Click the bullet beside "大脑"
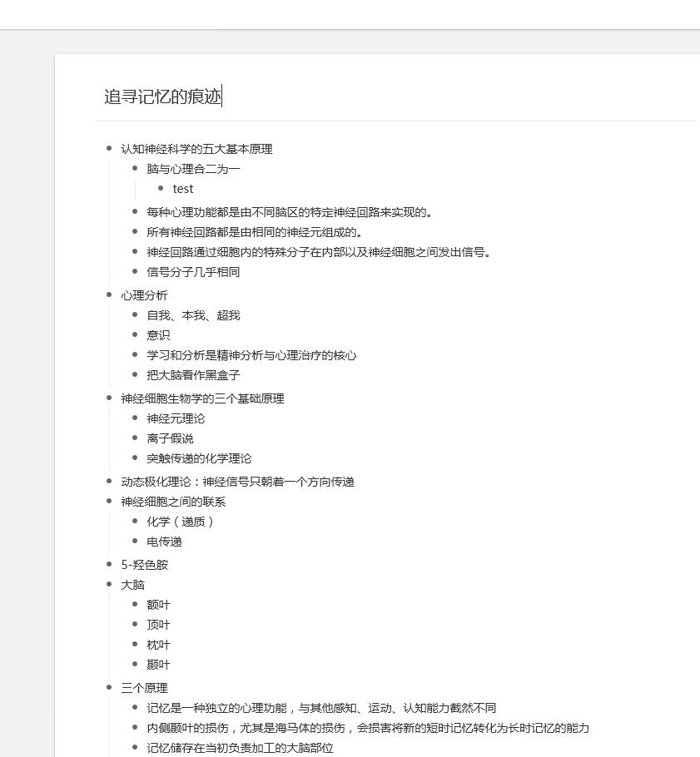The width and height of the screenshot is (700, 757). 109,585
